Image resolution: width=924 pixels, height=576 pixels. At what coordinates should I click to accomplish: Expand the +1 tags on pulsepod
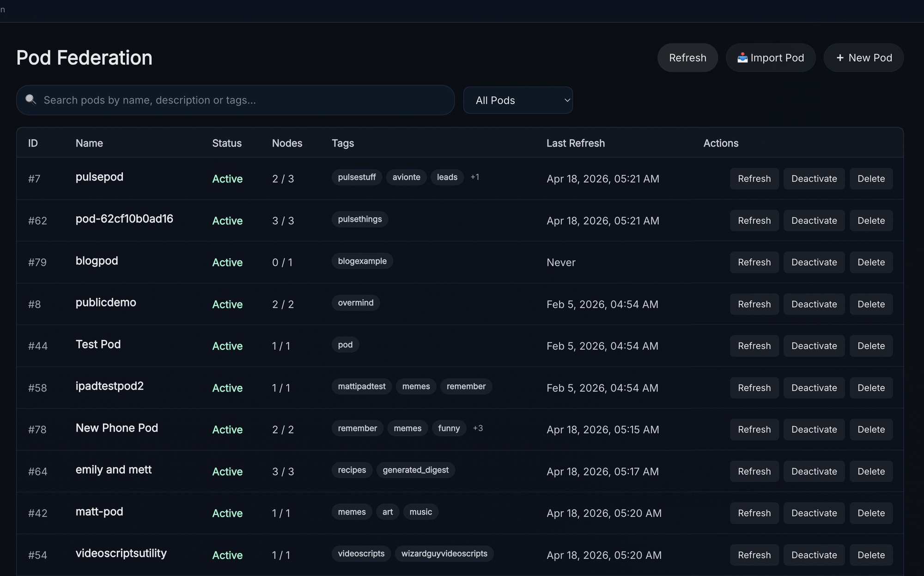474,177
